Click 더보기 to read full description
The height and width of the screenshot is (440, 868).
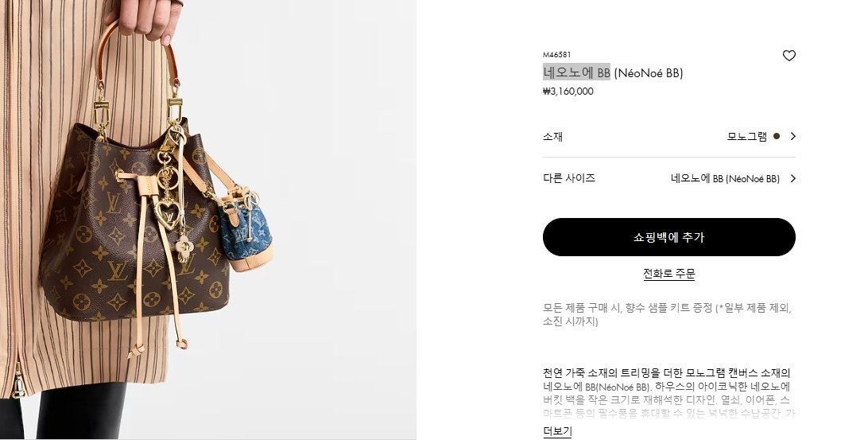tap(557, 431)
